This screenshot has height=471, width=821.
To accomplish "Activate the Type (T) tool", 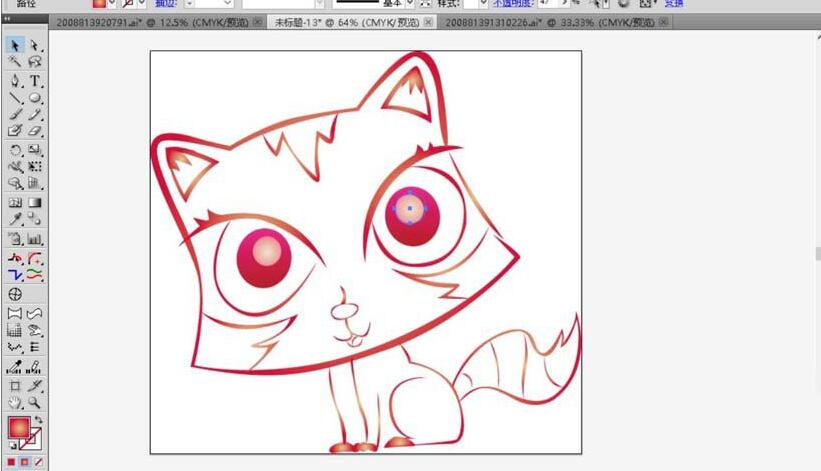I will [35, 81].
